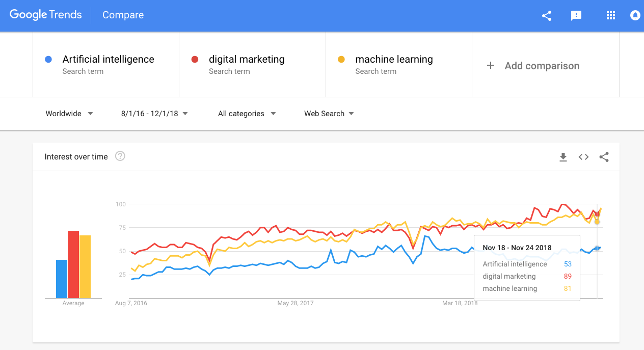
Task: Share the Interest over time chart
Action: pyautogui.click(x=604, y=157)
